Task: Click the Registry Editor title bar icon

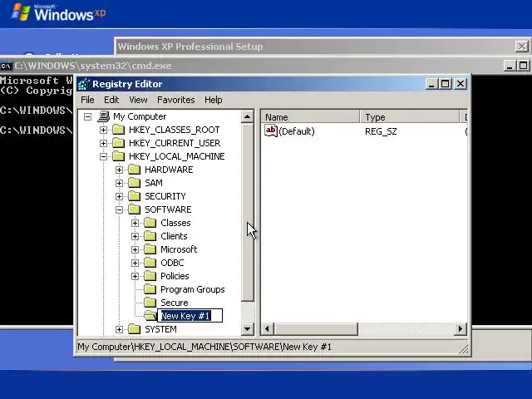Action: point(84,84)
